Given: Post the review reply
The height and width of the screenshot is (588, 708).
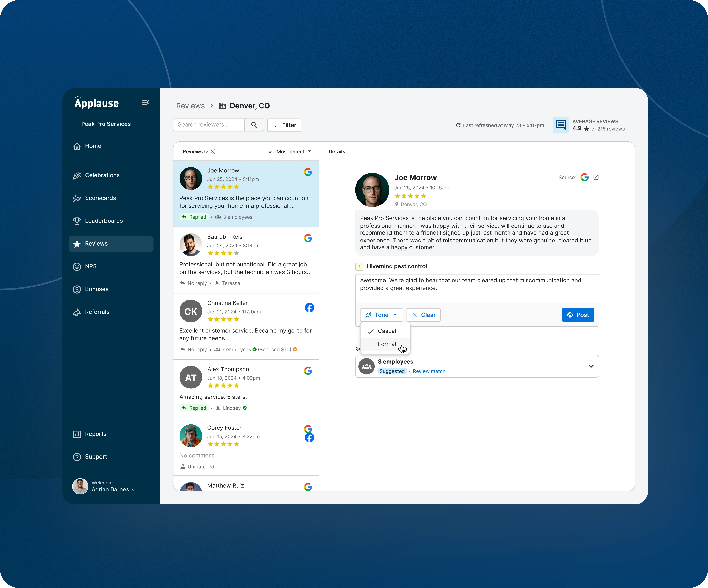Looking at the screenshot, I should [x=578, y=315].
